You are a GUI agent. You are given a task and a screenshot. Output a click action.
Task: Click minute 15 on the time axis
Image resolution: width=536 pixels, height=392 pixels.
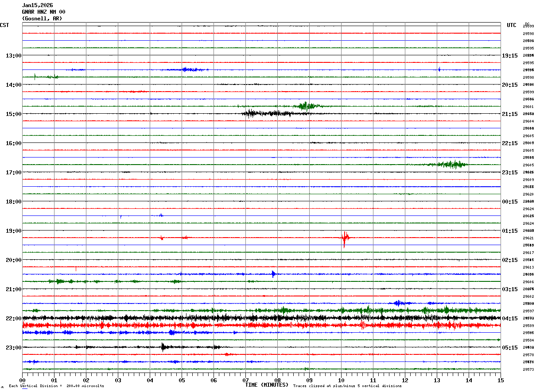pyautogui.click(x=501, y=380)
